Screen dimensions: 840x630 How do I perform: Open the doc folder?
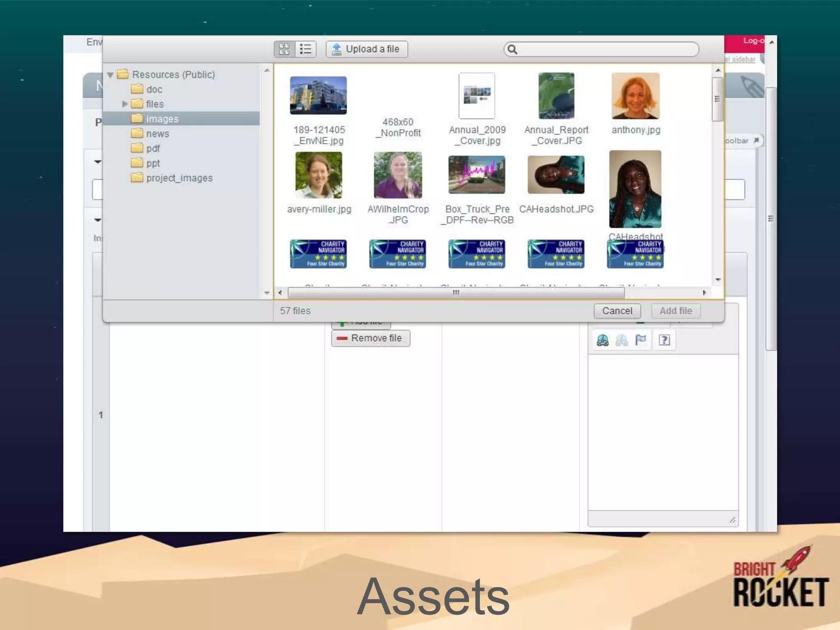[154, 89]
